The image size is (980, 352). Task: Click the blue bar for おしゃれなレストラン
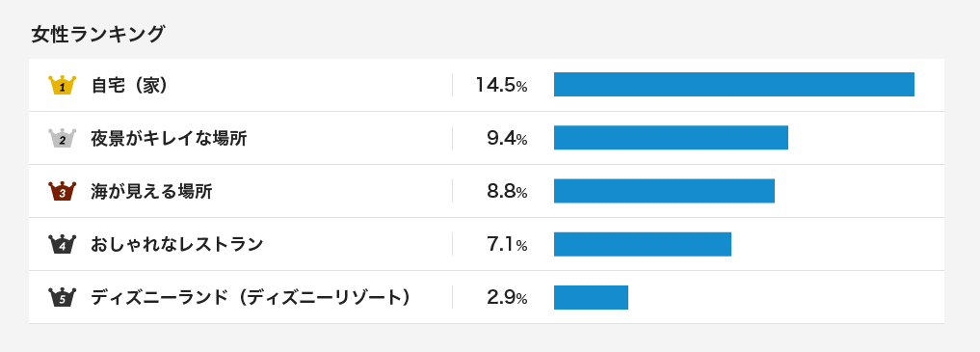tap(643, 244)
